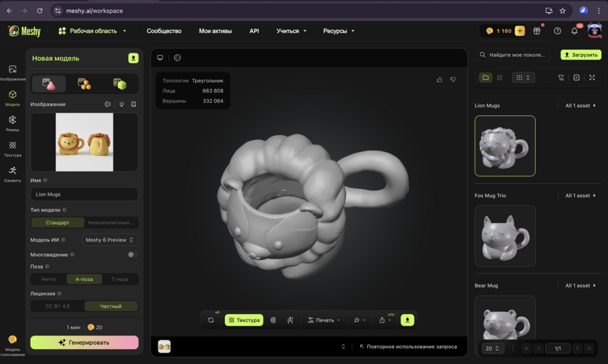The width and height of the screenshot is (608, 364).
Task: Choose the CC BY 4.0 license
Action: (57, 306)
